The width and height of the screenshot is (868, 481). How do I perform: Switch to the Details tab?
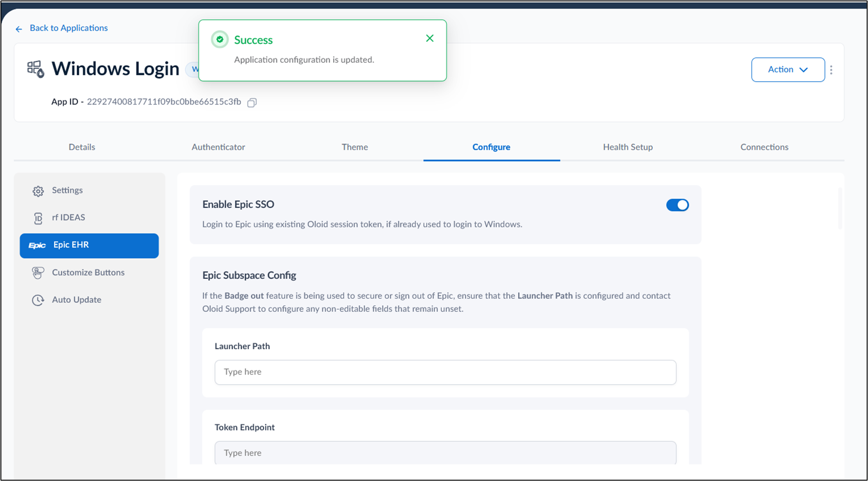[x=82, y=147]
